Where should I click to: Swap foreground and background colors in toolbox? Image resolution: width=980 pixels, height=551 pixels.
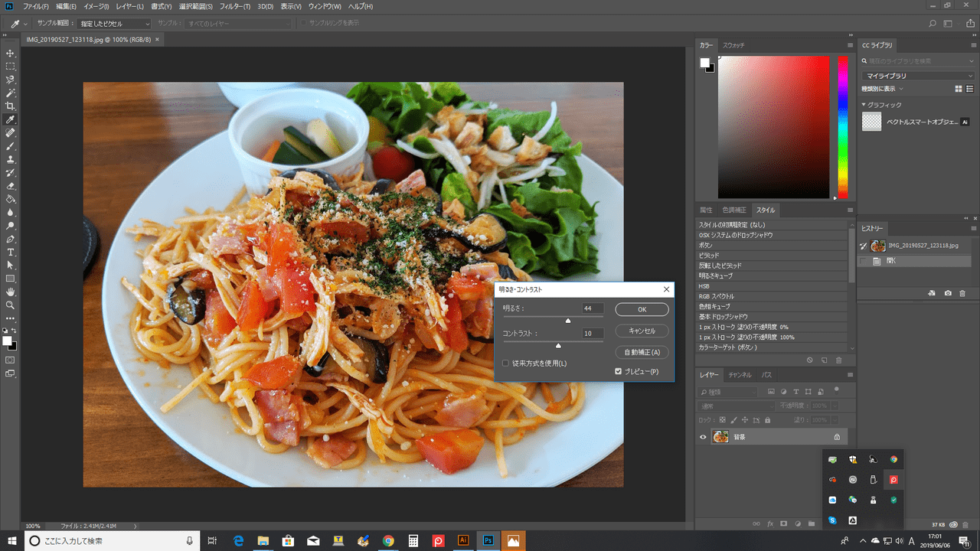15,331
